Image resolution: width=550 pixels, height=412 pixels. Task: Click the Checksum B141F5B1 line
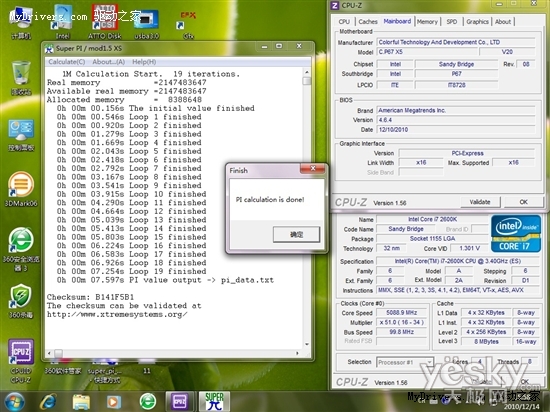[x=90, y=297]
